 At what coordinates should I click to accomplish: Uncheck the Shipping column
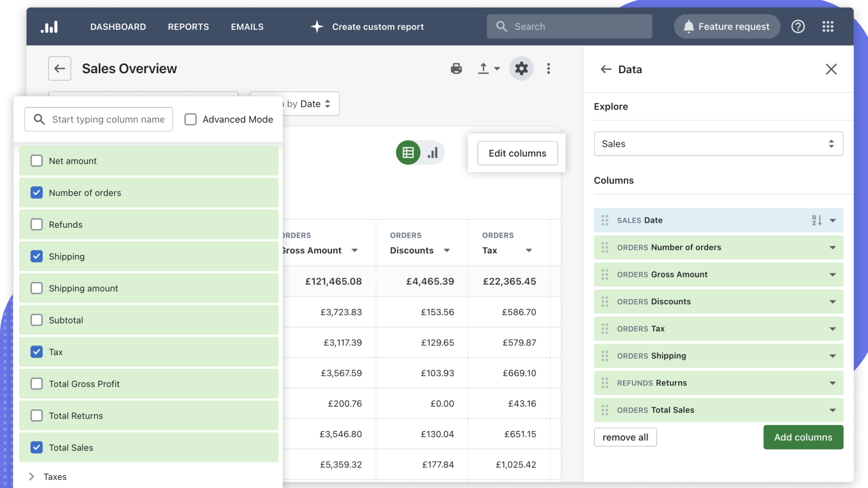pyautogui.click(x=36, y=256)
